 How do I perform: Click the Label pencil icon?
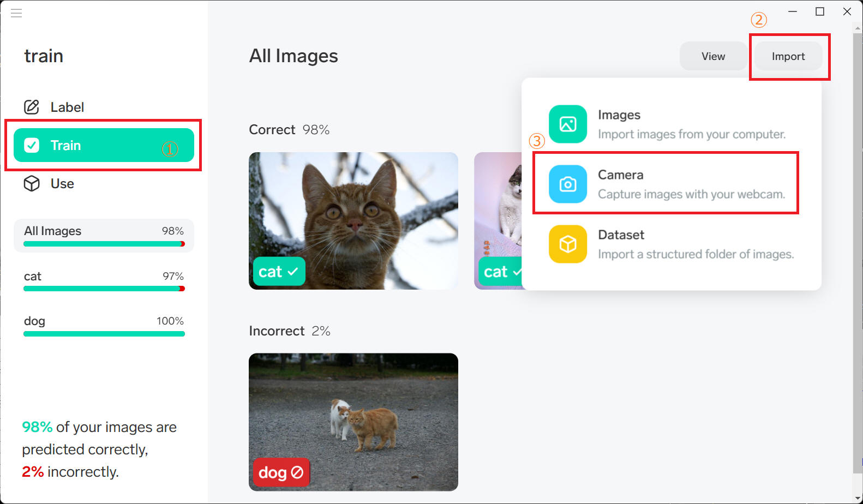click(x=32, y=107)
